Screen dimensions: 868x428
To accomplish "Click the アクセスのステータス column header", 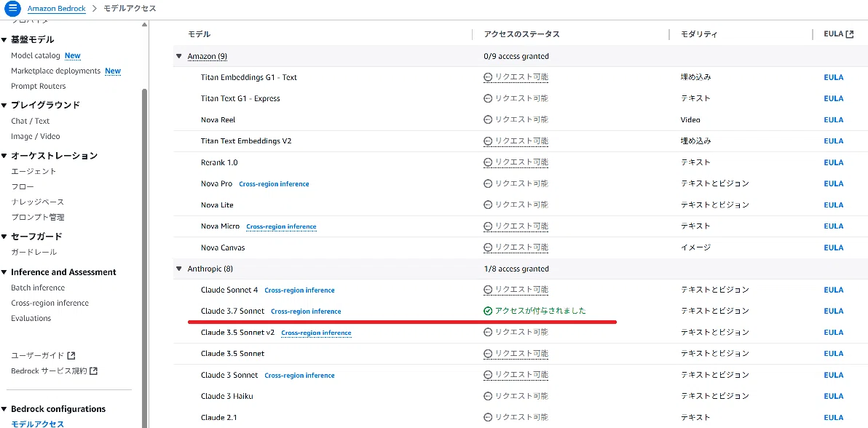I will point(521,34).
